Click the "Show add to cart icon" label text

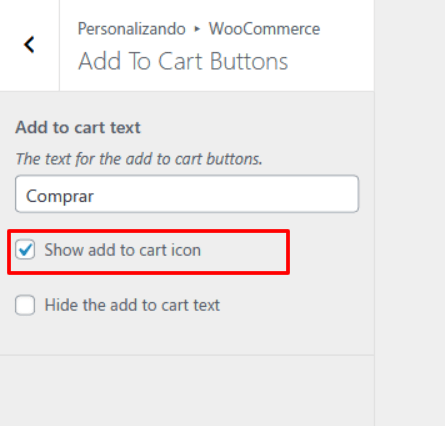pos(123,250)
